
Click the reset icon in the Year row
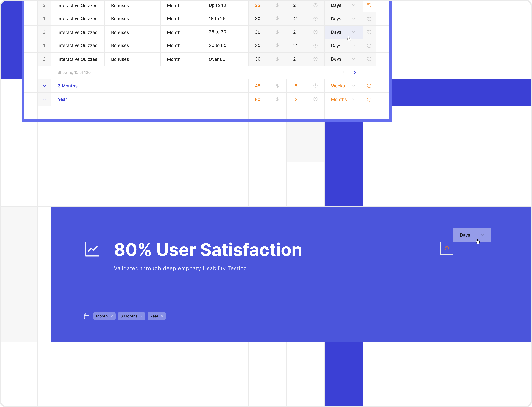tap(369, 99)
